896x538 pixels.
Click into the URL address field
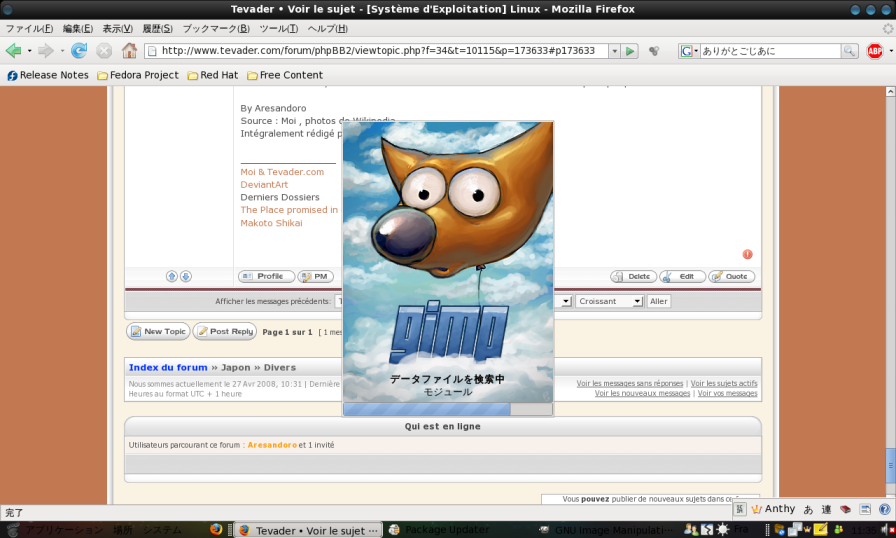[x=377, y=51]
